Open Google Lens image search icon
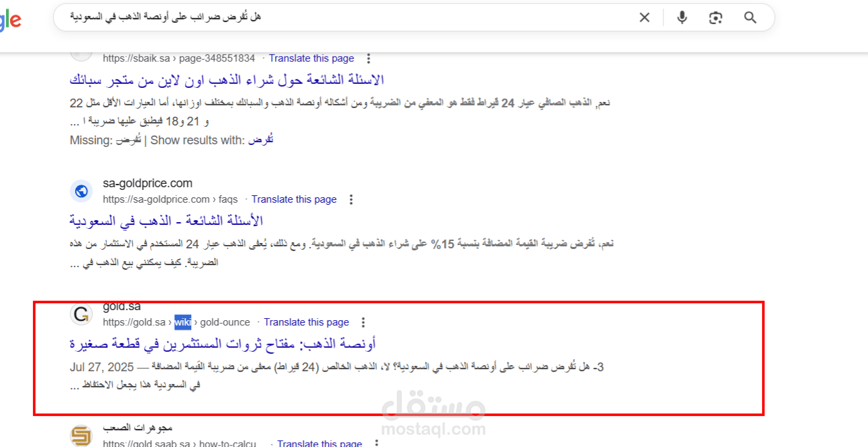 click(716, 17)
